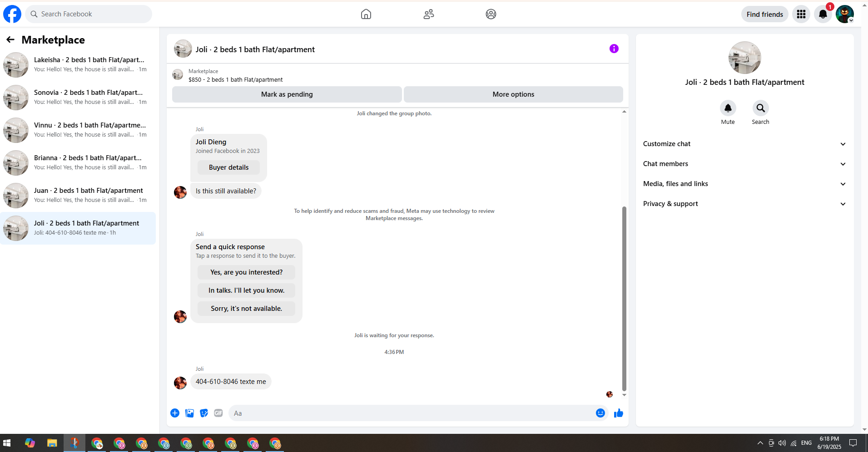
Task: Send quick response "In talks. I'll let you know."
Action: [x=246, y=290]
